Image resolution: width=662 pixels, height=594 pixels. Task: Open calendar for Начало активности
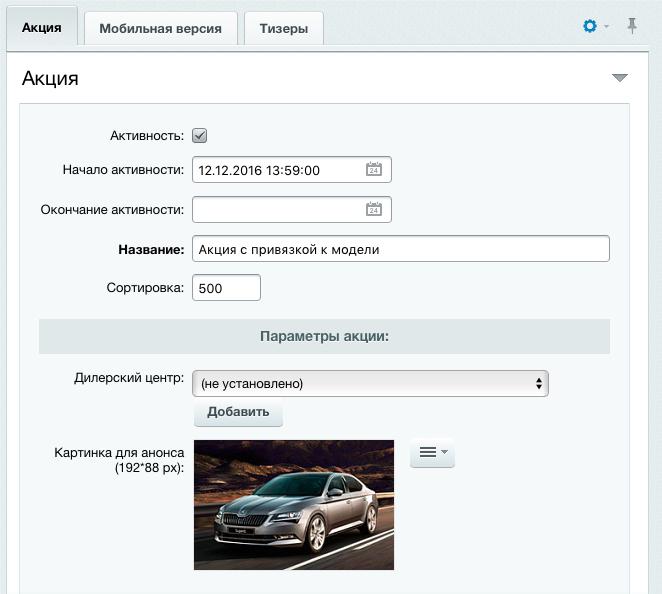(x=374, y=169)
